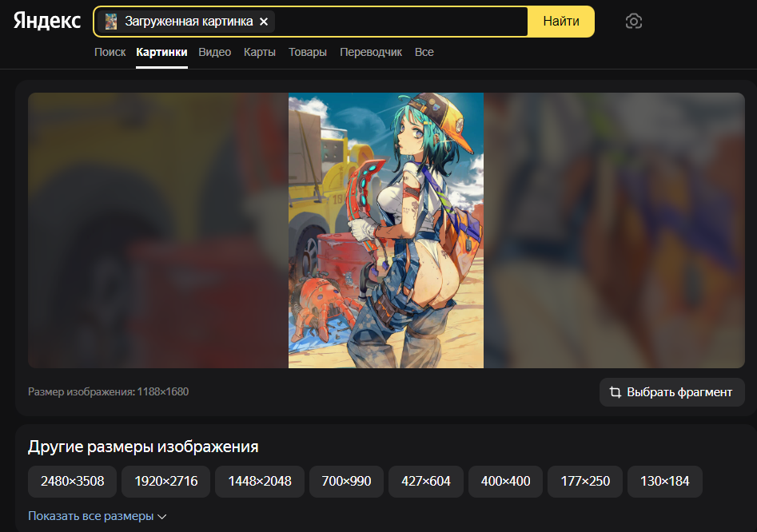Switch to the Переводчик tab
The height and width of the screenshot is (532, 757).
pos(371,52)
